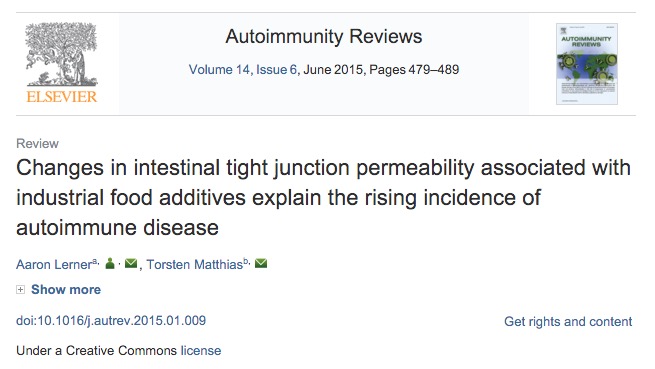Click the article title about intestinal tight junction

tap(323, 198)
